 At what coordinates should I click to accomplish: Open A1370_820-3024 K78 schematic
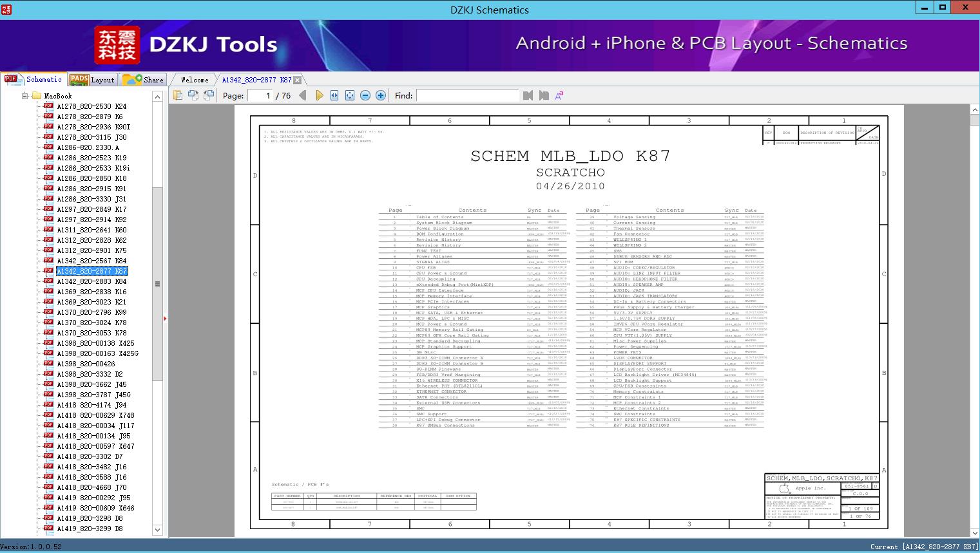(91, 323)
